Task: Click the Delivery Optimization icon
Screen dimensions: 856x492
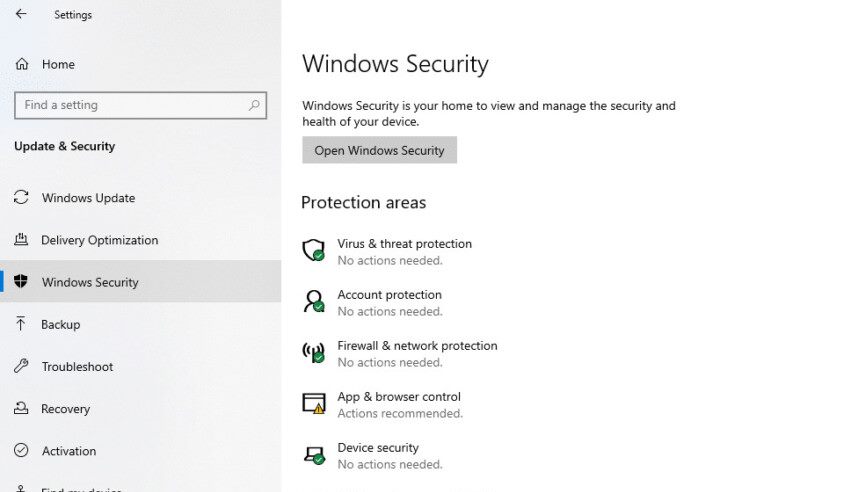Action: pyautogui.click(x=21, y=239)
